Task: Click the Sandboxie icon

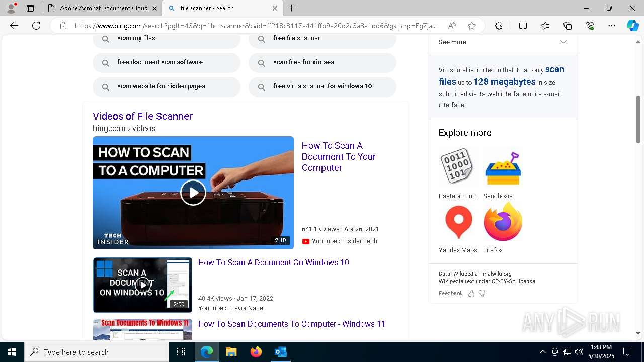Action: point(503,168)
